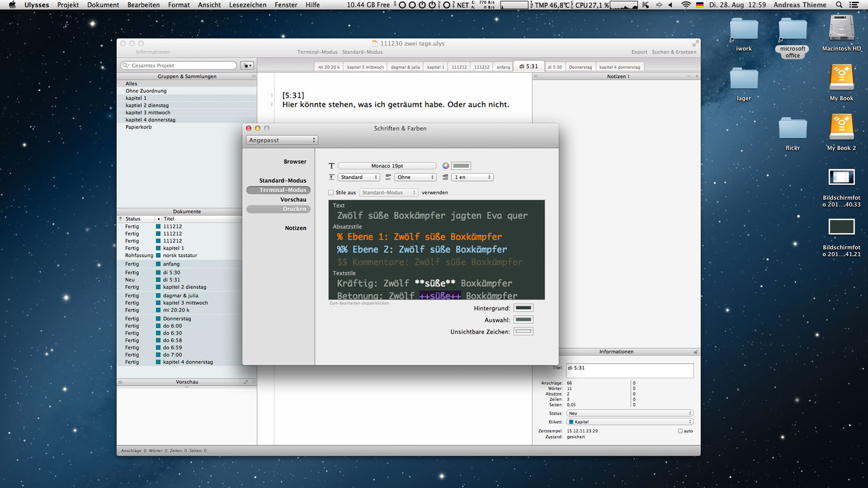The image size is (868, 488).
Task: Open the volume control in the menu bar
Action: coord(671,5)
